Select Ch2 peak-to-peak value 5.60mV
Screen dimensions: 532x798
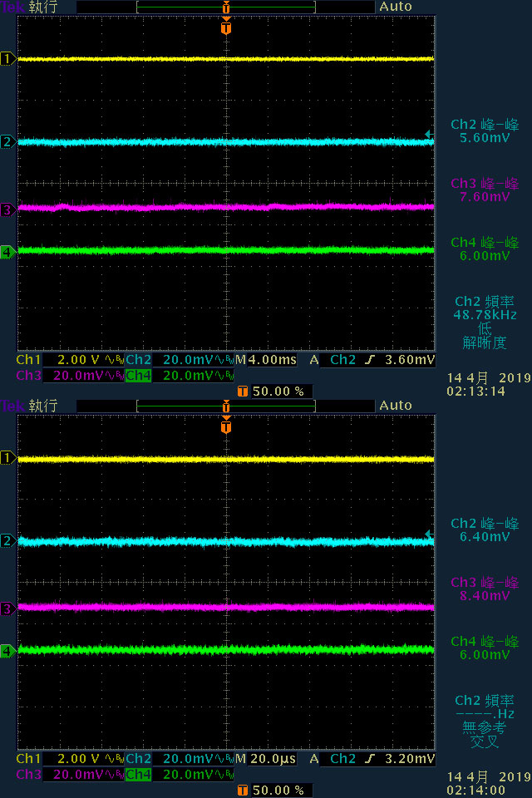(484, 138)
